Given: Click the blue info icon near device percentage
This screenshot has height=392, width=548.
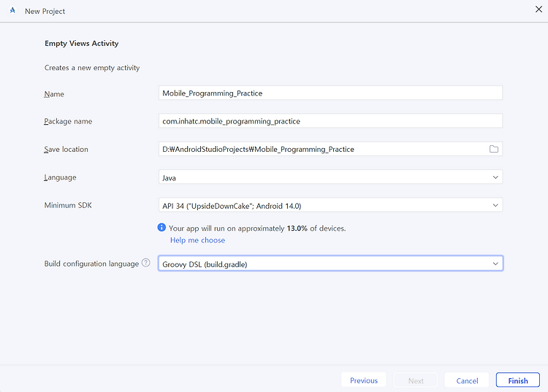Looking at the screenshot, I should coord(161,228).
